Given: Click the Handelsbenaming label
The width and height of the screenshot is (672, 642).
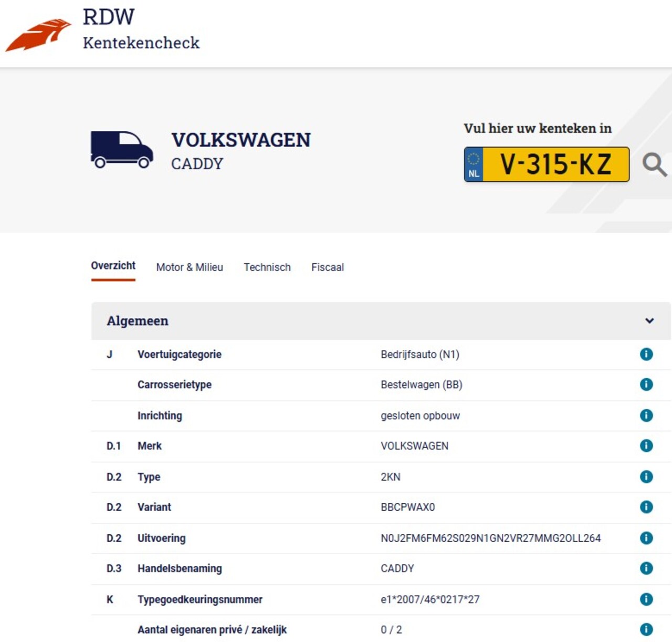Looking at the screenshot, I should click(180, 568).
